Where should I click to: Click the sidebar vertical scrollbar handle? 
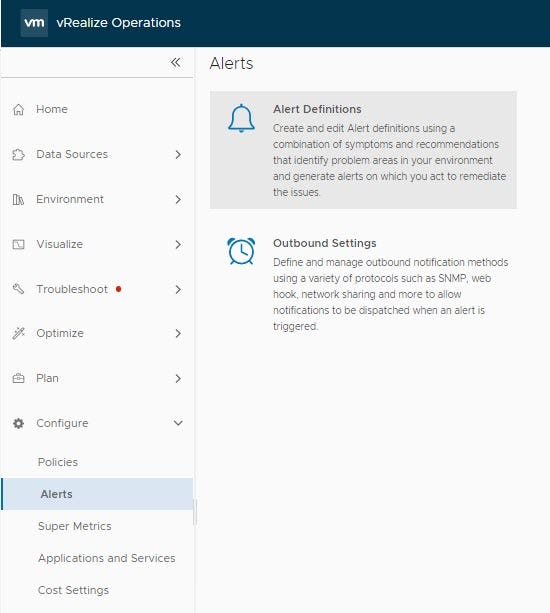tap(195, 513)
